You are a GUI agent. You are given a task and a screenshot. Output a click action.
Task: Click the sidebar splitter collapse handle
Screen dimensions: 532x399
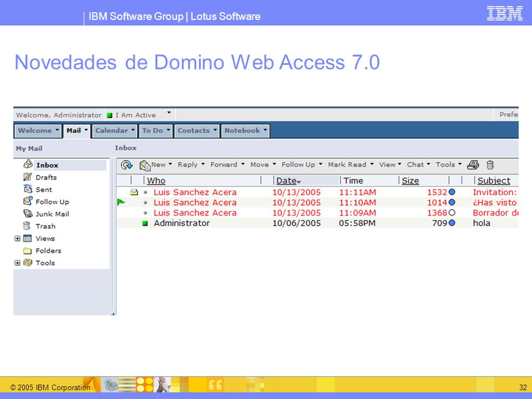pos(112,314)
